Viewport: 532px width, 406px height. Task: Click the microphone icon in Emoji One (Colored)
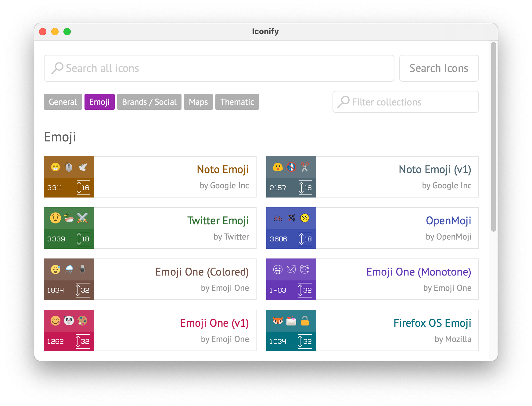(x=82, y=269)
